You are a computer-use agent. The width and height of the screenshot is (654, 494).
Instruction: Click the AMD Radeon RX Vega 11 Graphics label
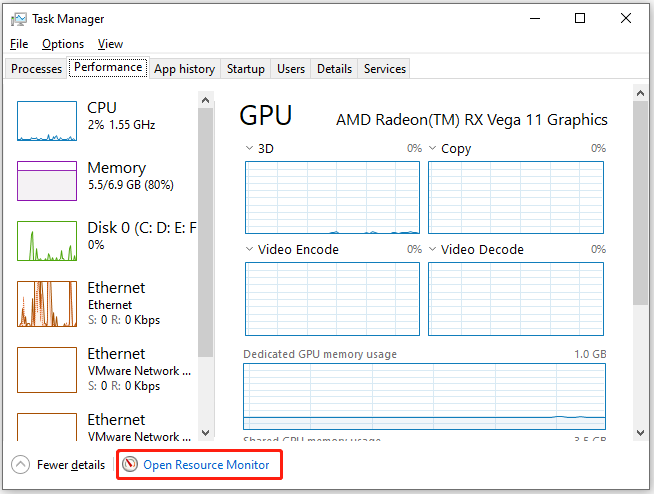pyautogui.click(x=472, y=120)
